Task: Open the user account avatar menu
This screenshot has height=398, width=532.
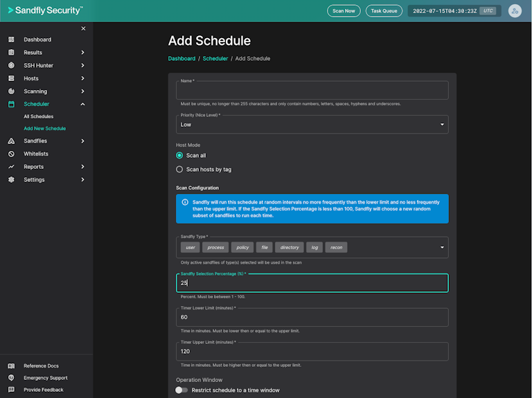Action: click(515, 11)
